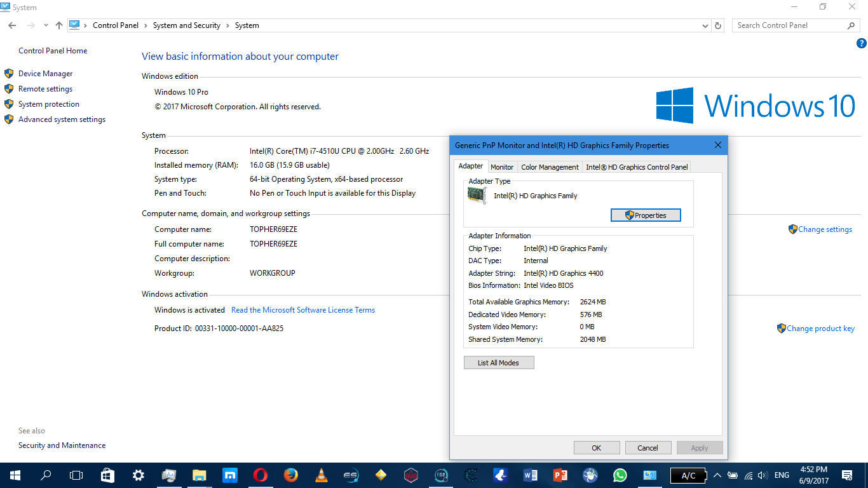The image size is (868, 488).
Task: Click the power plug tray icon
Action: [x=733, y=475]
